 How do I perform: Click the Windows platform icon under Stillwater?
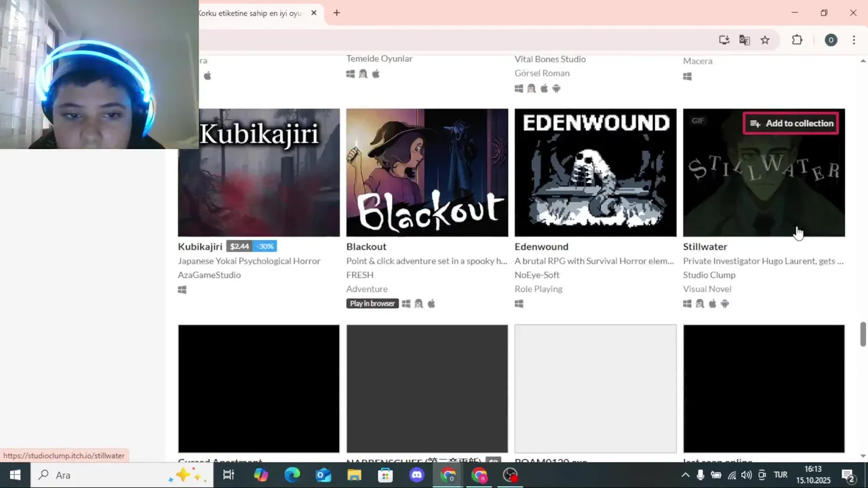tap(687, 304)
